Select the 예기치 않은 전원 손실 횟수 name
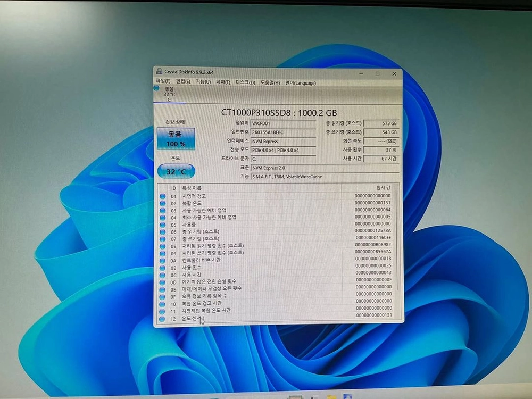 (x=209, y=281)
